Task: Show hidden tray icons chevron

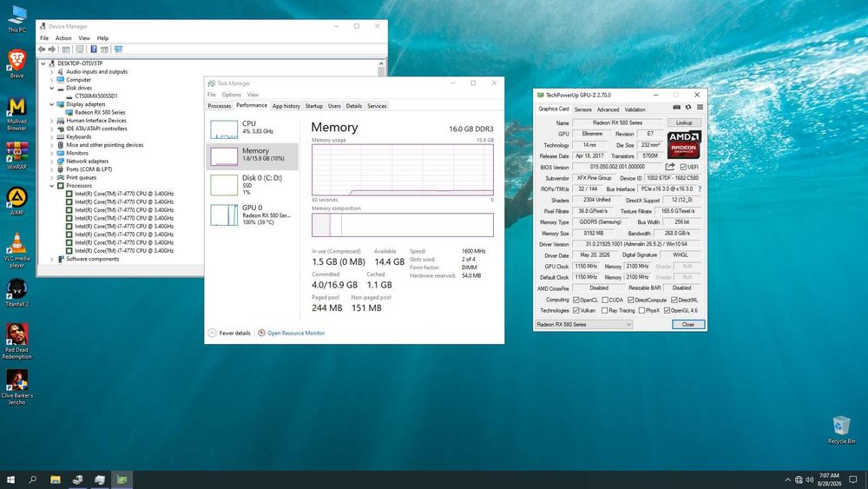Action: (788, 479)
